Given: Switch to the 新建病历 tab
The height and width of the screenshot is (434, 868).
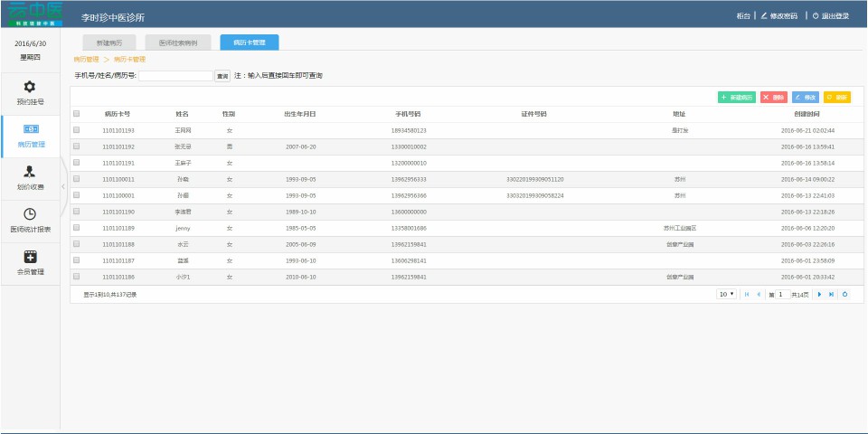Looking at the screenshot, I should [x=108, y=42].
